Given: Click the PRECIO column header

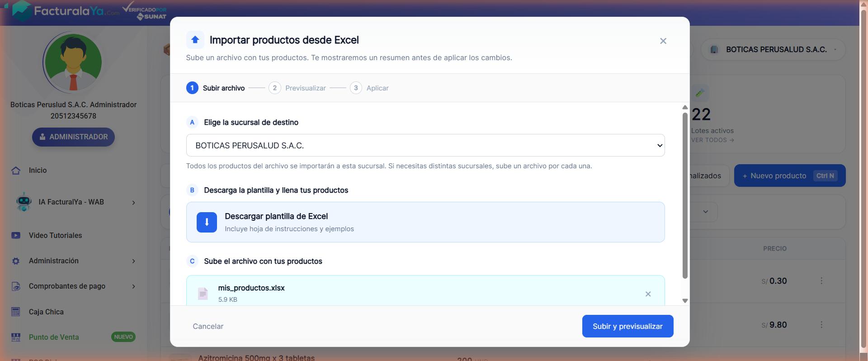Looking at the screenshot, I should tap(775, 248).
